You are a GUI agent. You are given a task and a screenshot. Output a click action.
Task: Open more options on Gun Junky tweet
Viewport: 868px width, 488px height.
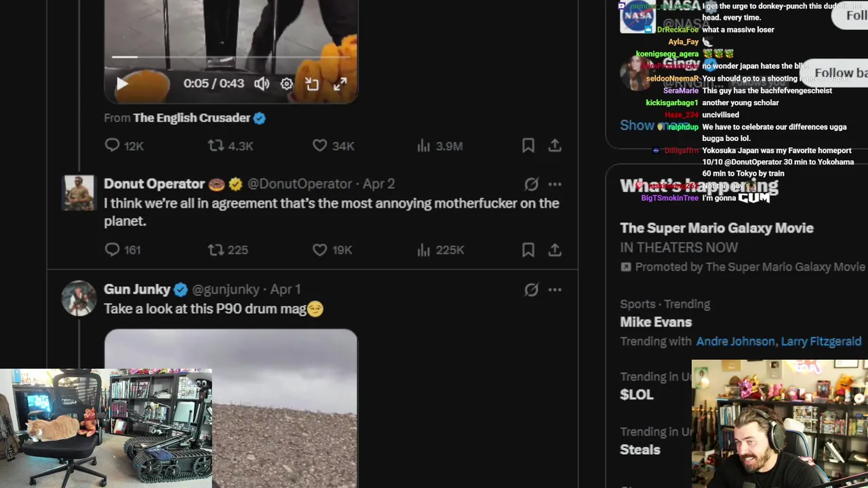pos(555,289)
